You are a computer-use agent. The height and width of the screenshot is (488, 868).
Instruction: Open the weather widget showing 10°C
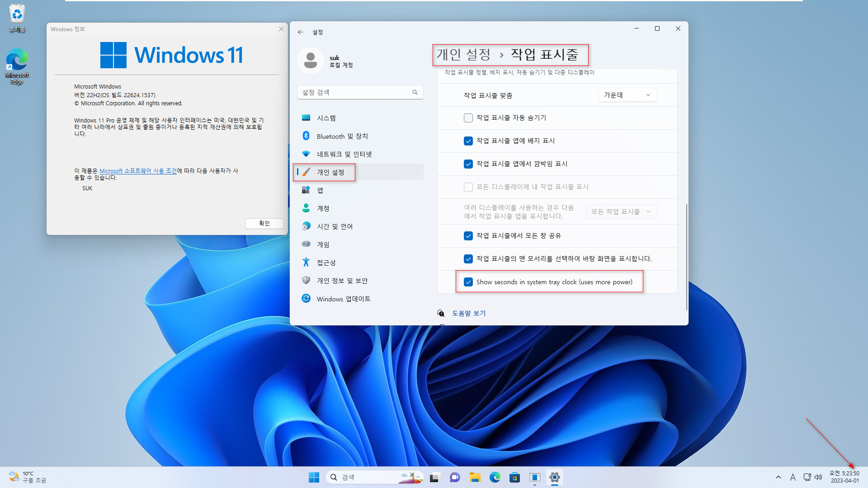tap(28, 477)
